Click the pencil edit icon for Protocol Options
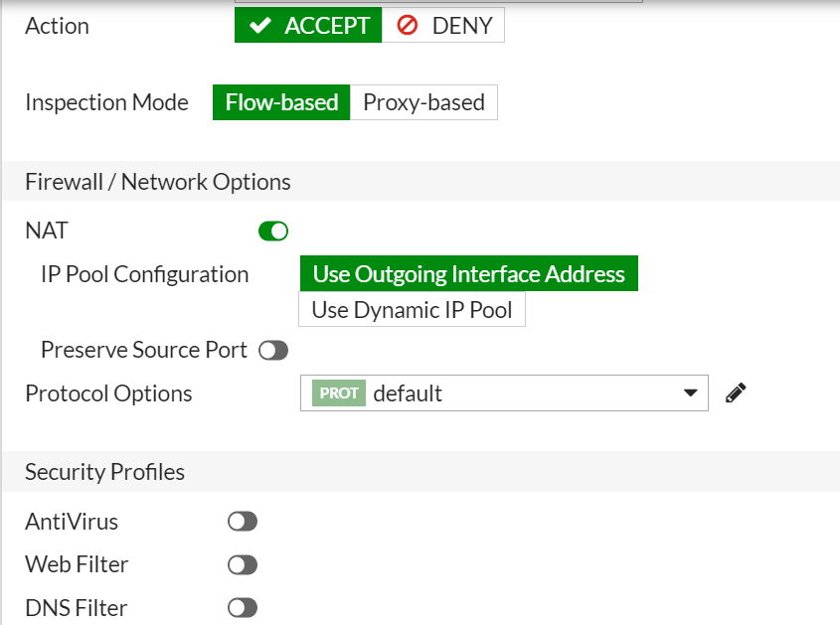Viewport: 840px width, 625px height. [736, 393]
